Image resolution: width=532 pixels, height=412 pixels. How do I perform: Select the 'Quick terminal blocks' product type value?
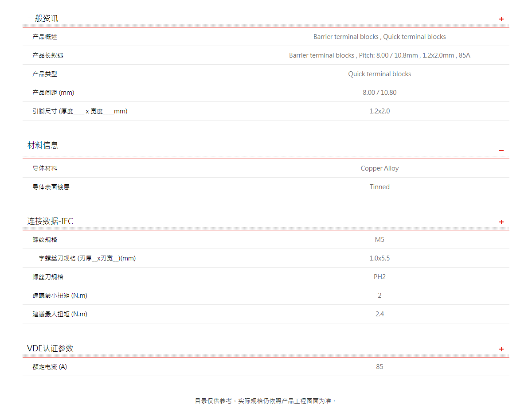click(379, 74)
